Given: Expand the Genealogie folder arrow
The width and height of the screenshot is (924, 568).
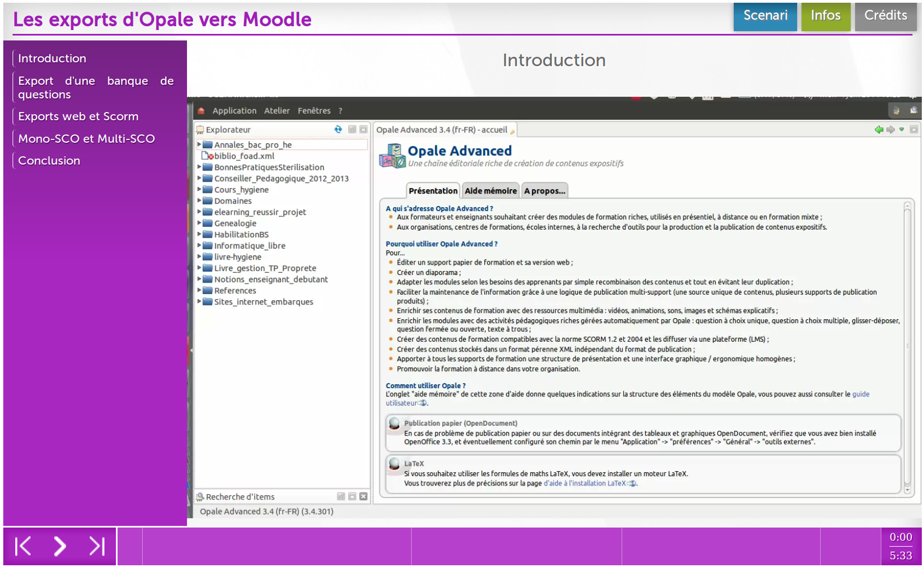Looking at the screenshot, I should [x=200, y=223].
